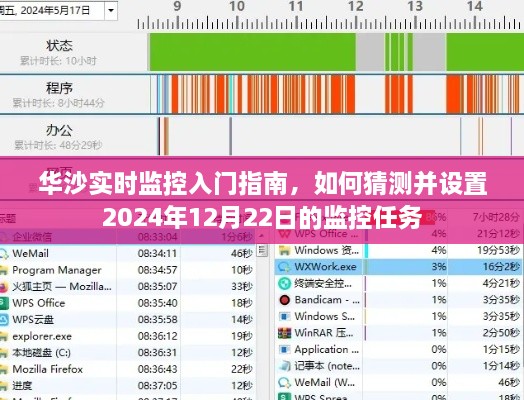This screenshot has width=524, height=400.
Task: Select the 办公 timeline row label
Action: tap(59, 130)
